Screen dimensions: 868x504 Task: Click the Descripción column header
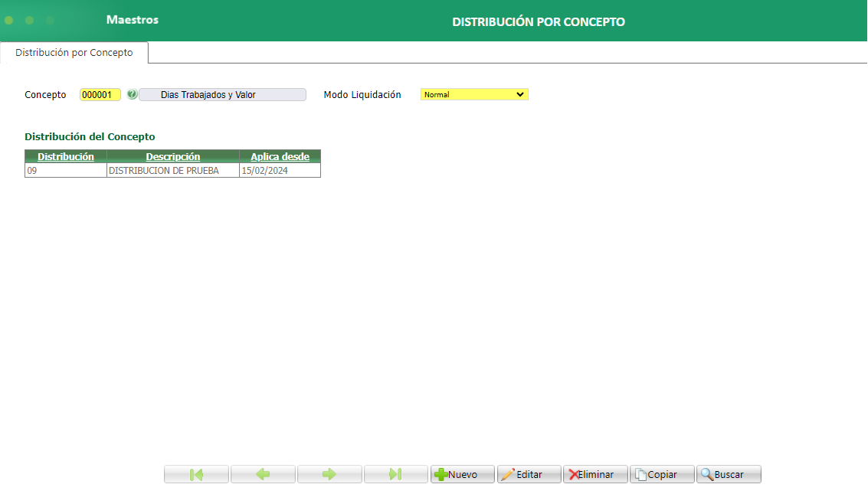pos(172,156)
